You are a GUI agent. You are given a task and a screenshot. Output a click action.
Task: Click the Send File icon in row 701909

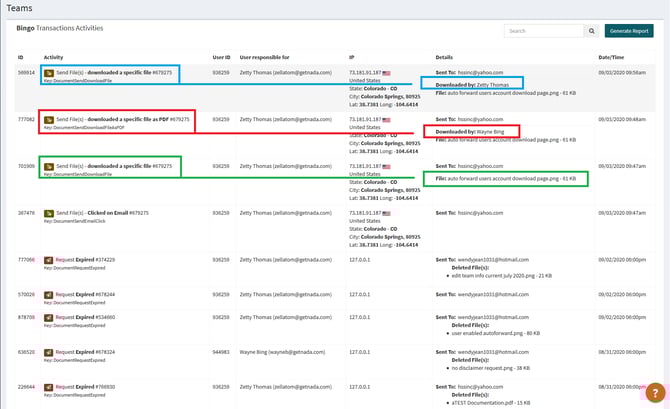click(48, 165)
